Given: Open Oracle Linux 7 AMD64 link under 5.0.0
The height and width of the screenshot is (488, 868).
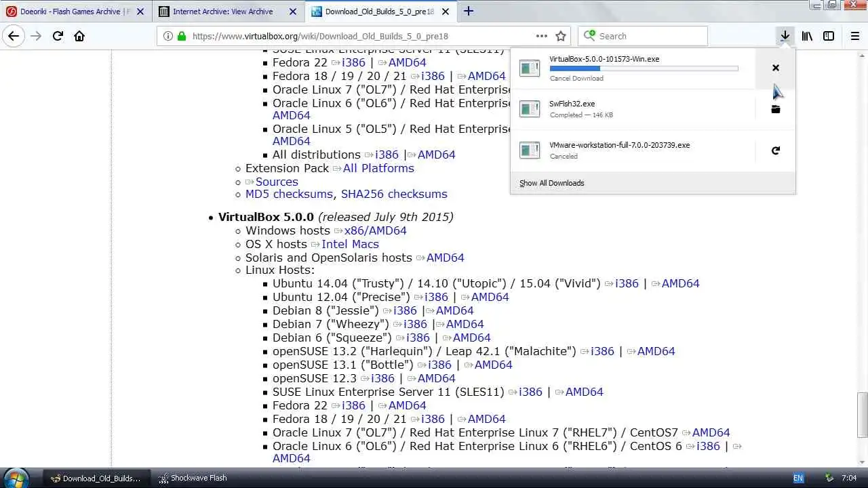Looking at the screenshot, I should (711, 432).
